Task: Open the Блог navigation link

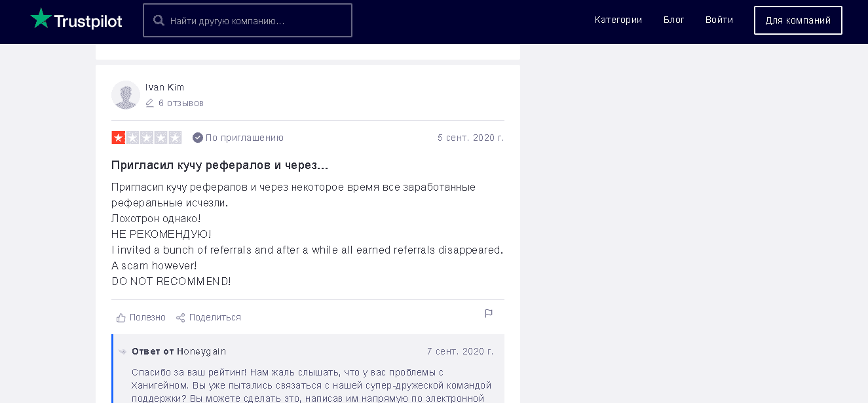Action: [x=673, y=20]
